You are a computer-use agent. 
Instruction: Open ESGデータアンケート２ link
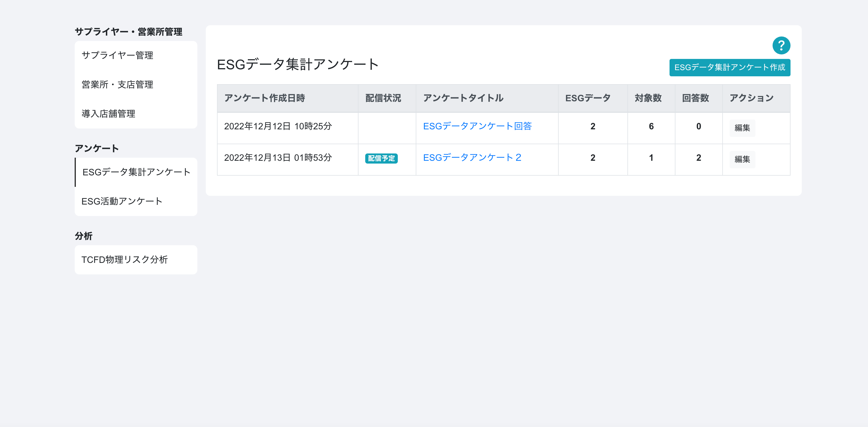point(472,158)
